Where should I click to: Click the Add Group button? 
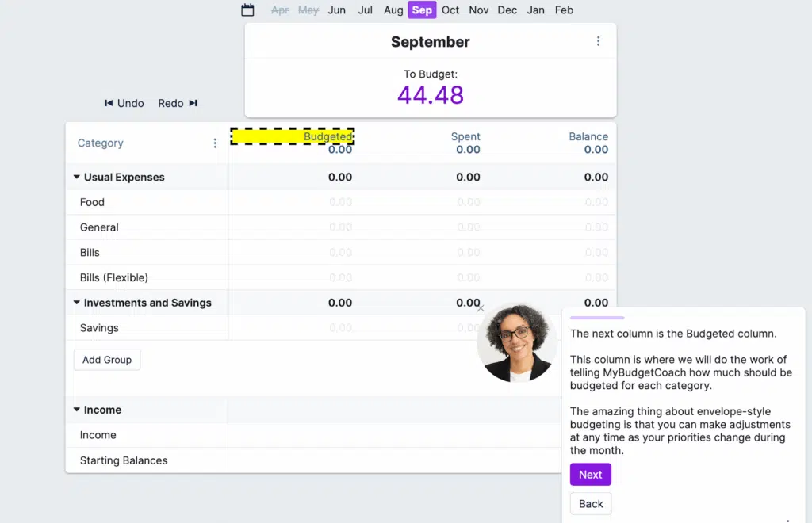coord(107,360)
